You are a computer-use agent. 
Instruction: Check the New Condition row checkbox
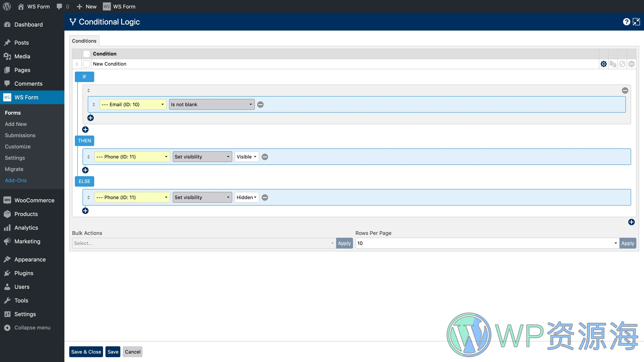click(87, 64)
